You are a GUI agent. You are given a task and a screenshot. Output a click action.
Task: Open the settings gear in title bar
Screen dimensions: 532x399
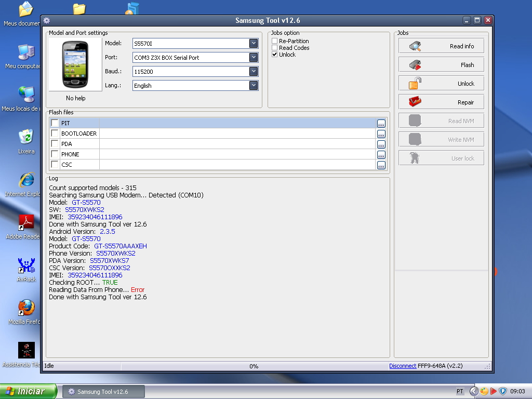tap(47, 20)
